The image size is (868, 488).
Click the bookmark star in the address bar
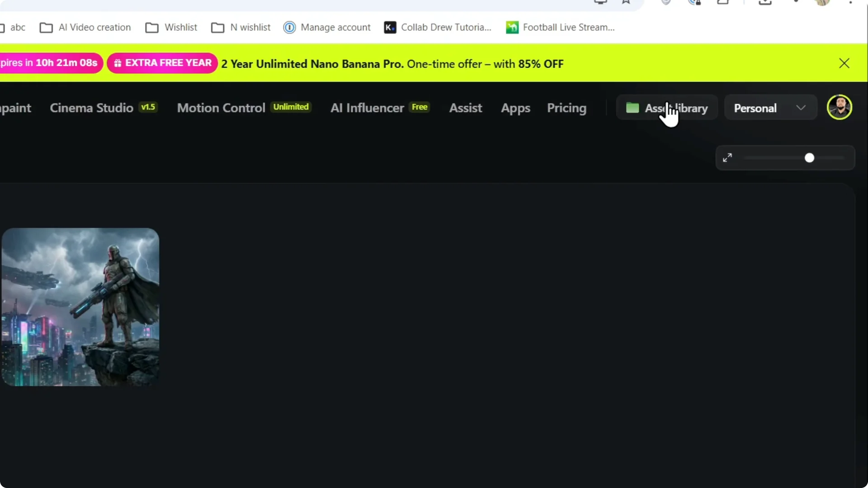(627, 2)
